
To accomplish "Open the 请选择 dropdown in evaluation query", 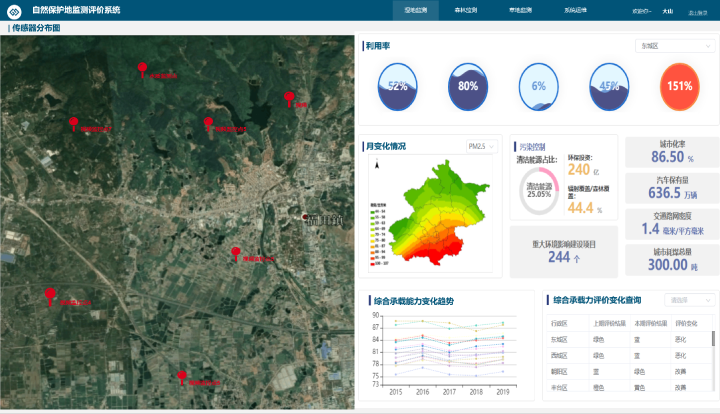I will click(691, 299).
